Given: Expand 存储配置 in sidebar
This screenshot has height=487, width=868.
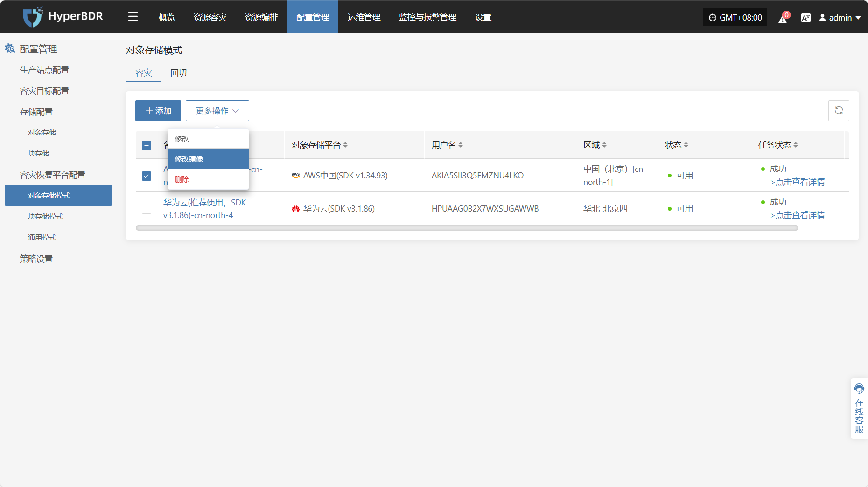Looking at the screenshot, I should [36, 112].
